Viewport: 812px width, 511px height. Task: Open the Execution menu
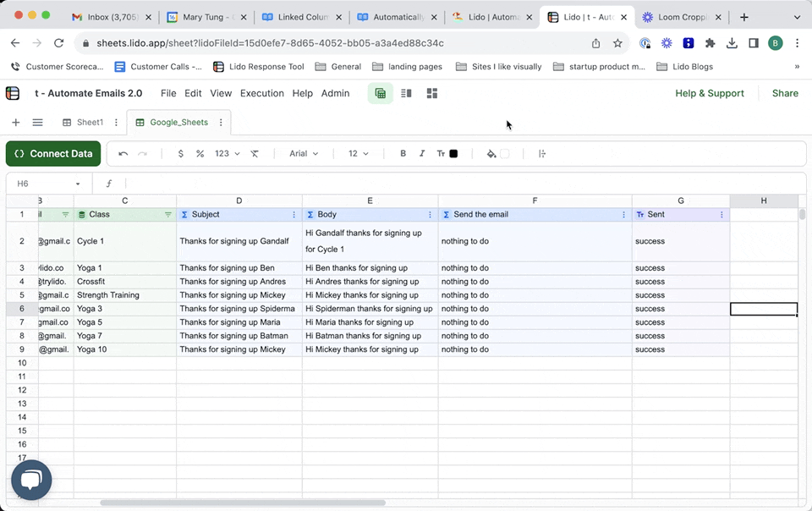coord(261,94)
